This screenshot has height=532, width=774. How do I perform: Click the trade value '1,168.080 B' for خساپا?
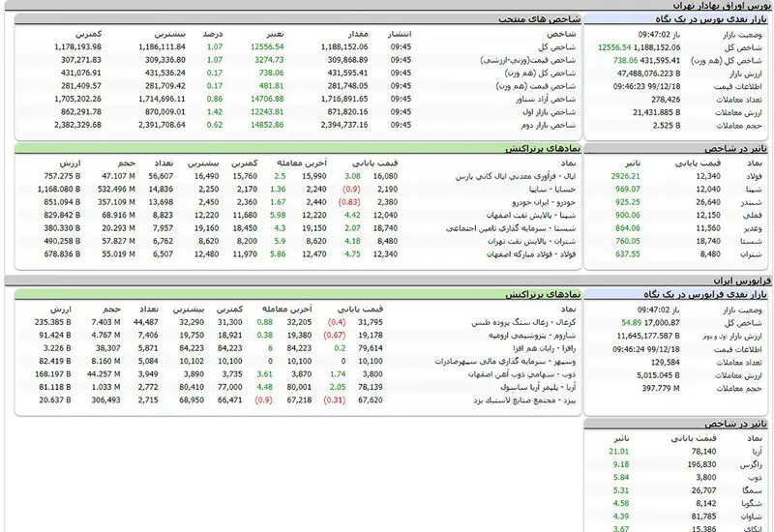[59, 189]
